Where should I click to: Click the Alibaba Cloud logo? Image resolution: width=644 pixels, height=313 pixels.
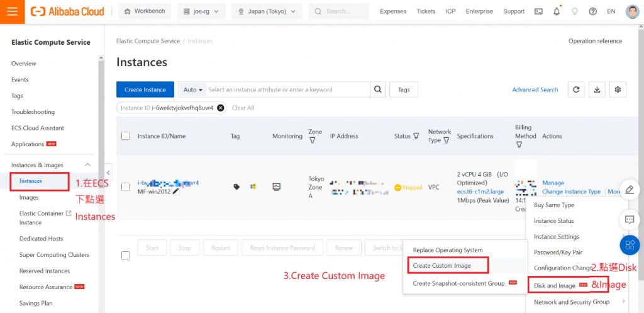tap(67, 11)
